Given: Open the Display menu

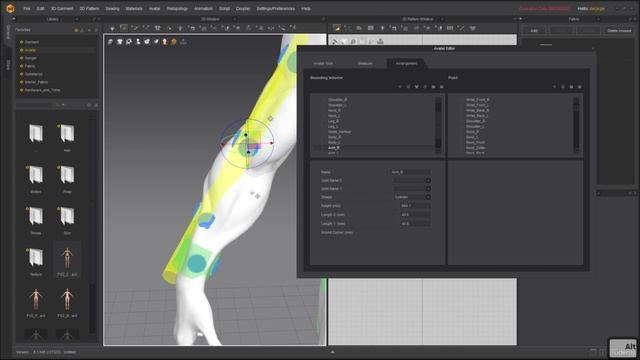Looking at the screenshot, I should point(243,9).
